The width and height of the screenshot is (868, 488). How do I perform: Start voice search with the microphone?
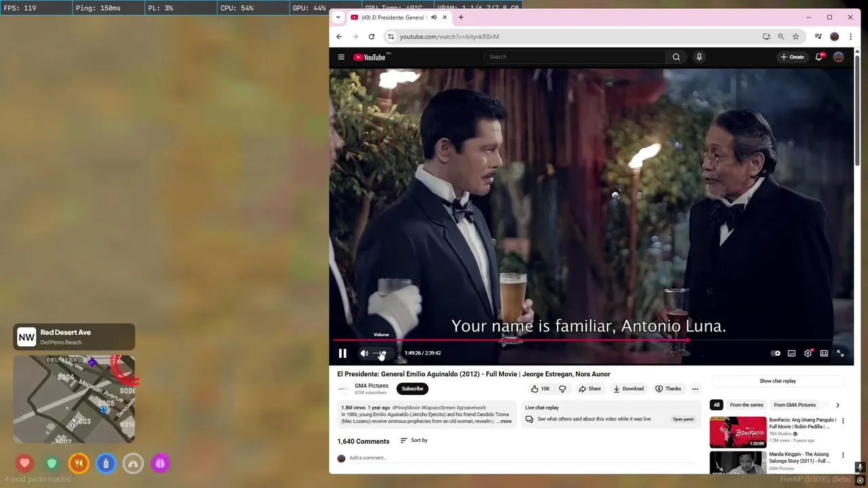699,57
